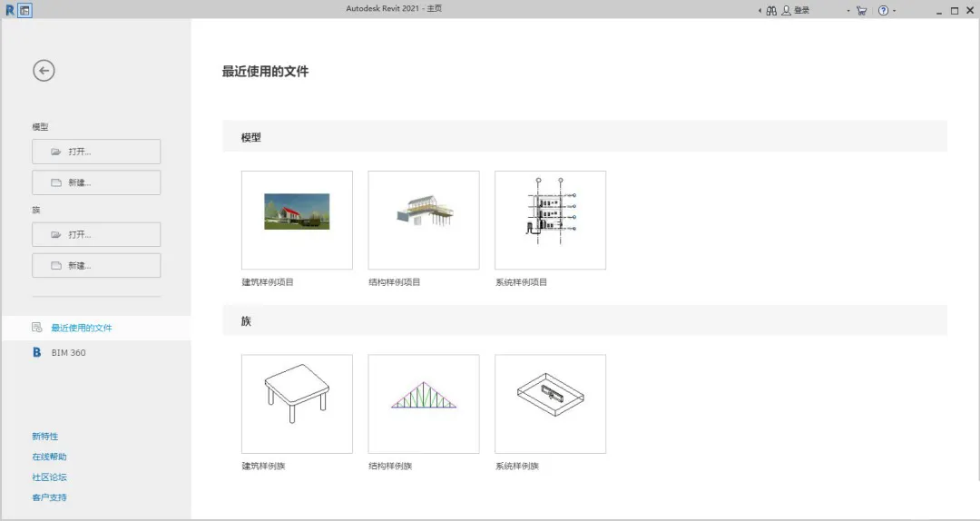Open 结构样例族 truss thumbnail
Viewport: 980px width, 521px height.
click(424, 403)
